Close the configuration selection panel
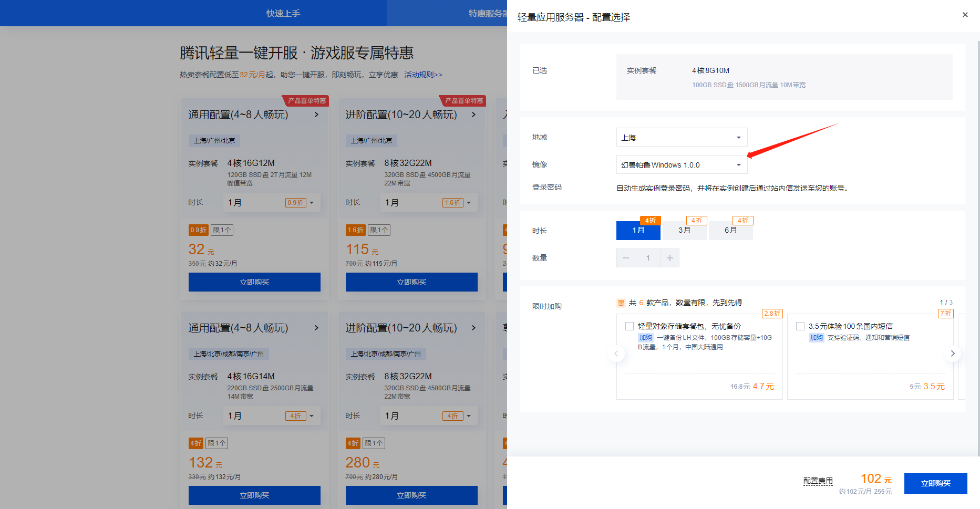Screen dimensions: 980x509 965,15
